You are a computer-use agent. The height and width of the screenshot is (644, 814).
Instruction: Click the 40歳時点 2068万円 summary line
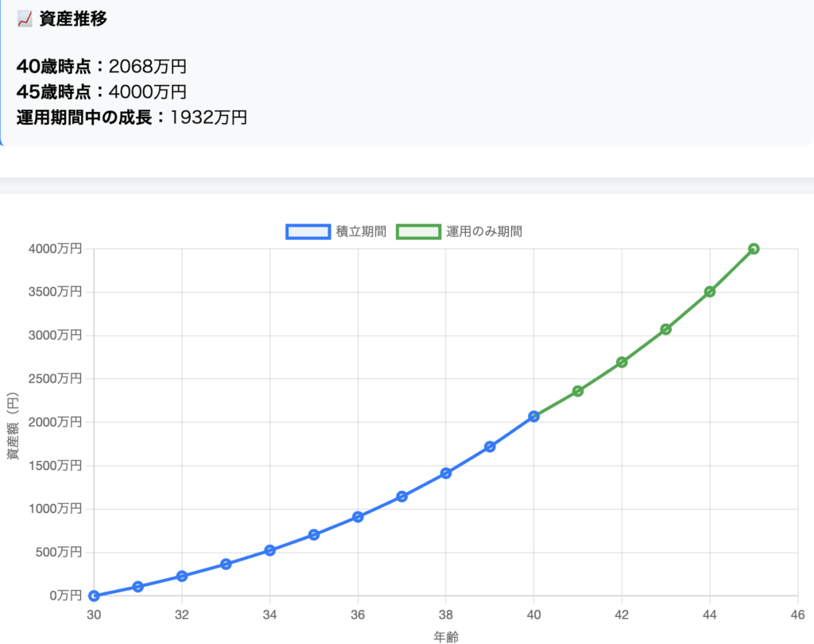[101, 66]
